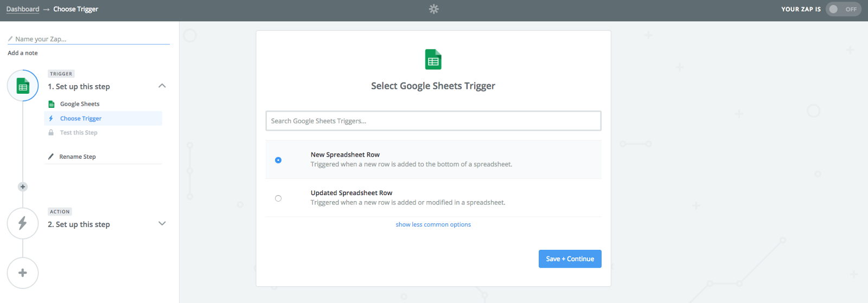Select Updated Spreadsheet Row radio button
Viewport: 868px width, 303px height.
click(278, 198)
